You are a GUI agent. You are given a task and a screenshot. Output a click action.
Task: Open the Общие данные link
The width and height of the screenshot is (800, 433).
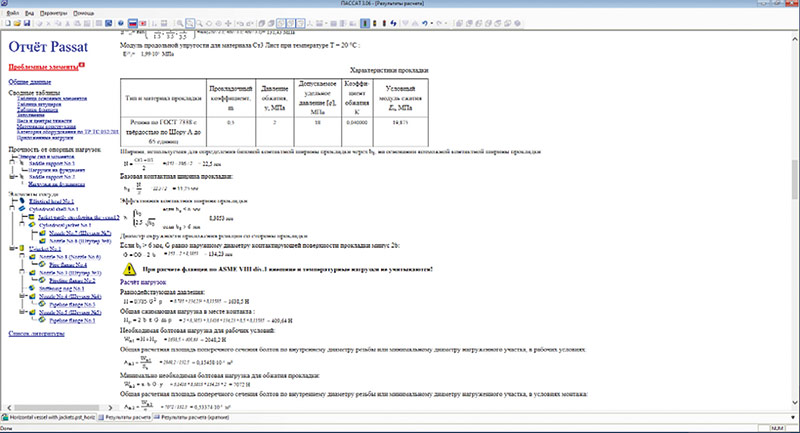[x=30, y=82]
